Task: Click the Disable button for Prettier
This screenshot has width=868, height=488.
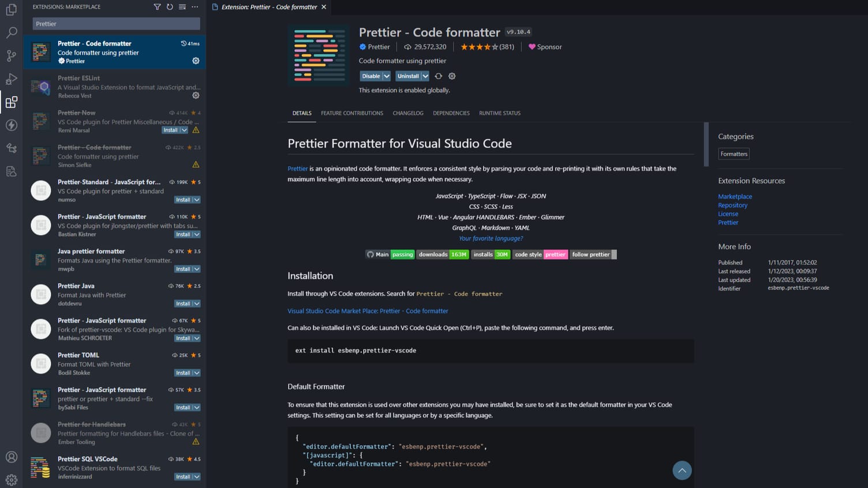Action: (371, 76)
